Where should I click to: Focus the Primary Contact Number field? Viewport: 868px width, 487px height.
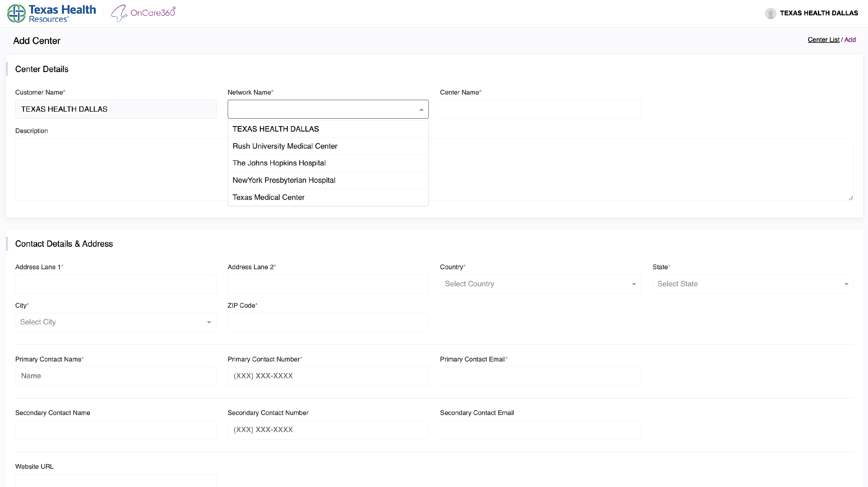point(328,376)
